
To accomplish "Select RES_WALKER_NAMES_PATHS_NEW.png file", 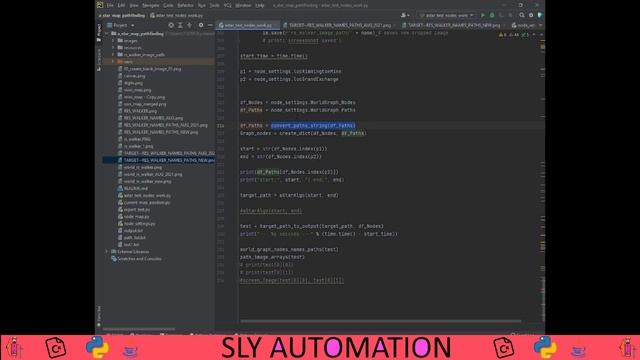I will [x=161, y=132].
